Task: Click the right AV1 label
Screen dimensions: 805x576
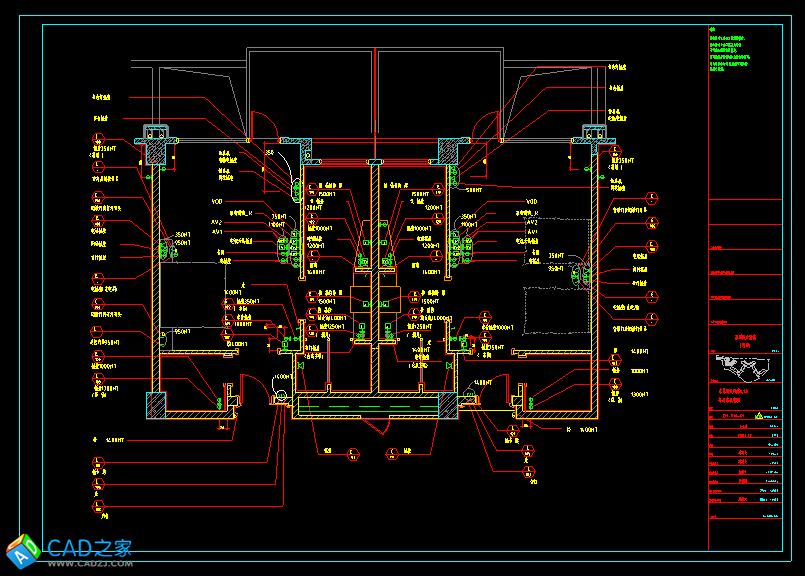Action: tap(532, 232)
